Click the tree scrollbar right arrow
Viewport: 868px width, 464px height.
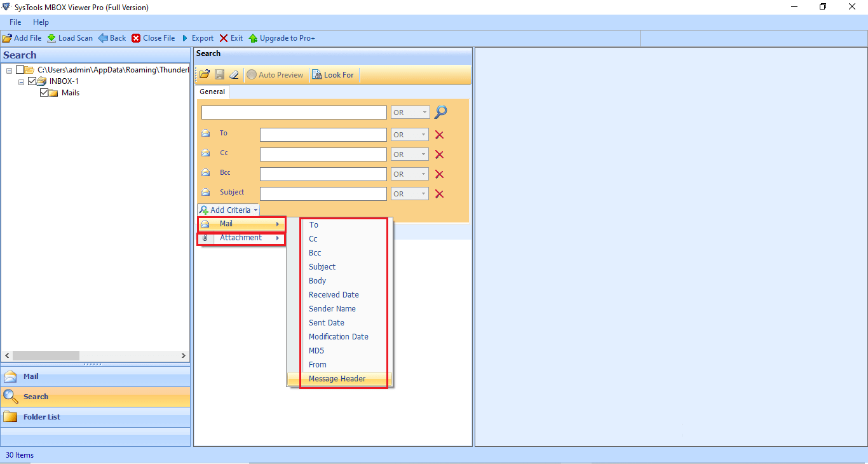[x=184, y=356]
